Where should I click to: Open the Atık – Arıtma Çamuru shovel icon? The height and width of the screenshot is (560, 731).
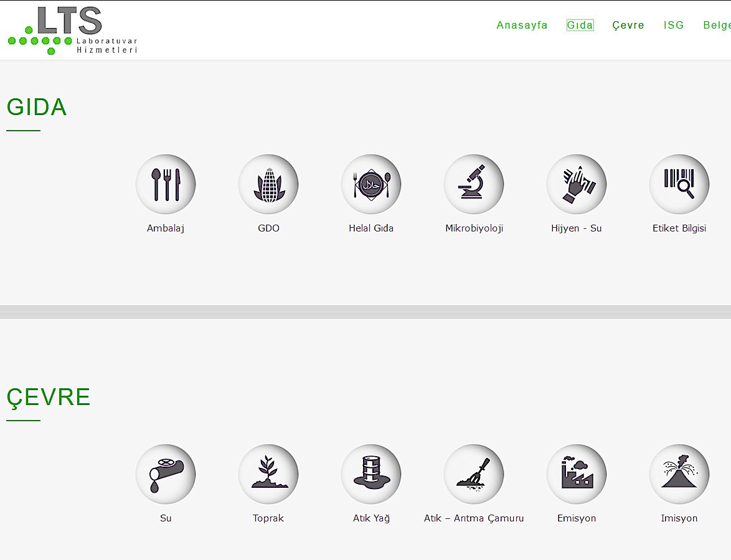coord(474,474)
